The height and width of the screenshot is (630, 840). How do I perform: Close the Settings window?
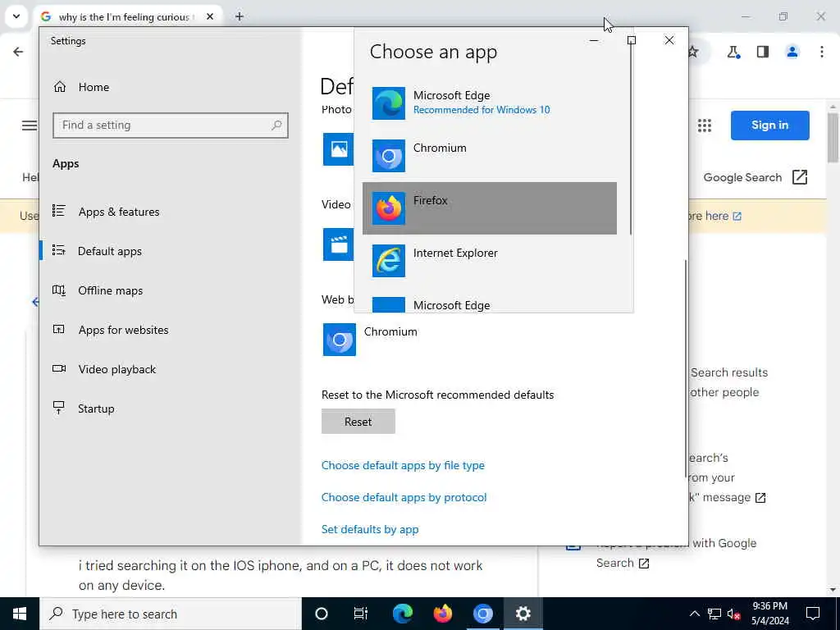[x=669, y=40]
